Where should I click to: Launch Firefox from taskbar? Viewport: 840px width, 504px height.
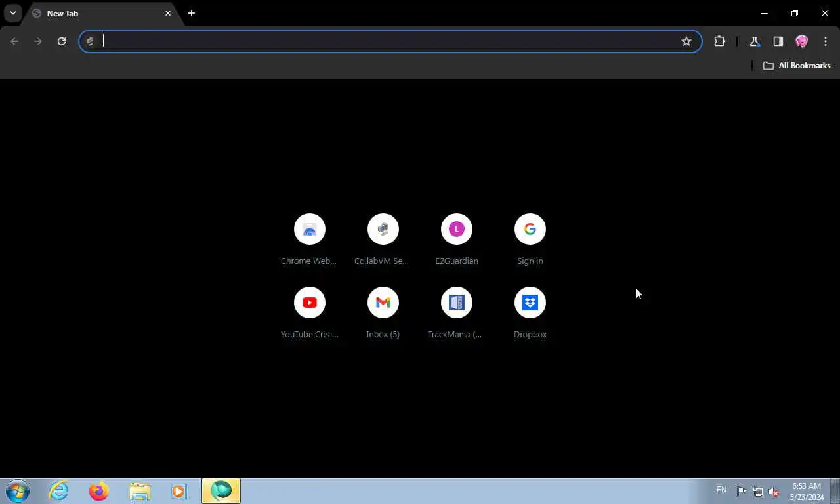(x=99, y=491)
